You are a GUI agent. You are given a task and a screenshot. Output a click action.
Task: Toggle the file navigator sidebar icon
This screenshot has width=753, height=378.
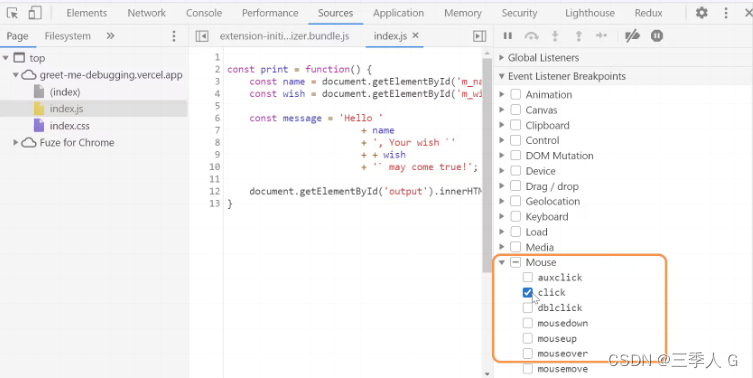coord(202,36)
